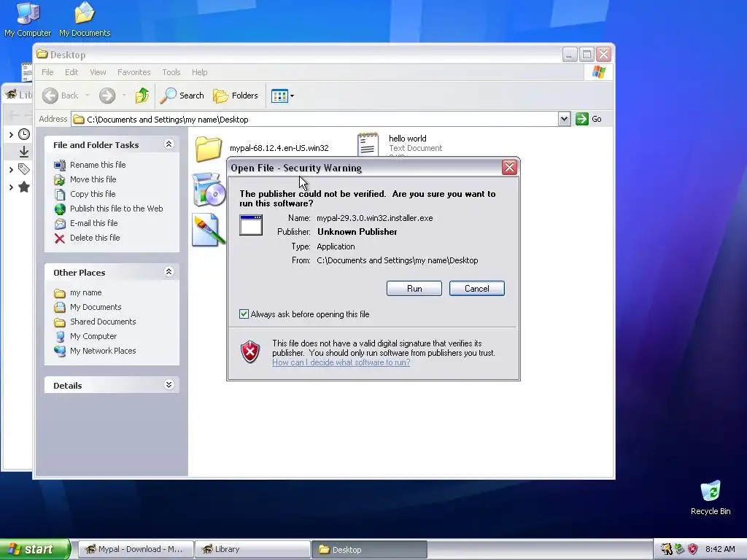Switch to Library taskbar button
Viewport: 747px width, 560px height.
point(252,549)
